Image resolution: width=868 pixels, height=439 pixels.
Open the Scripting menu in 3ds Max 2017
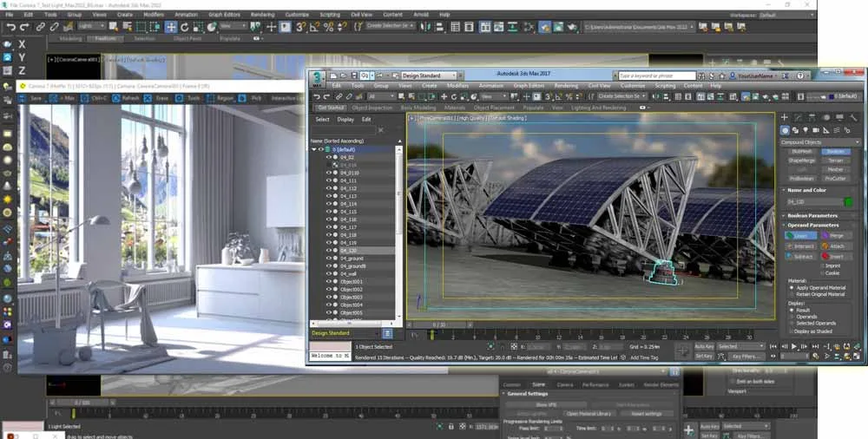click(x=665, y=86)
